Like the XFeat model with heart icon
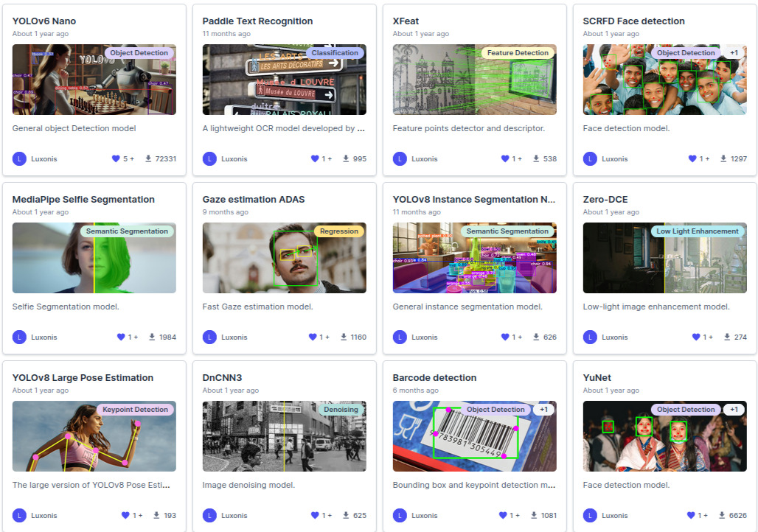758x532 pixels. pos(505,158)
